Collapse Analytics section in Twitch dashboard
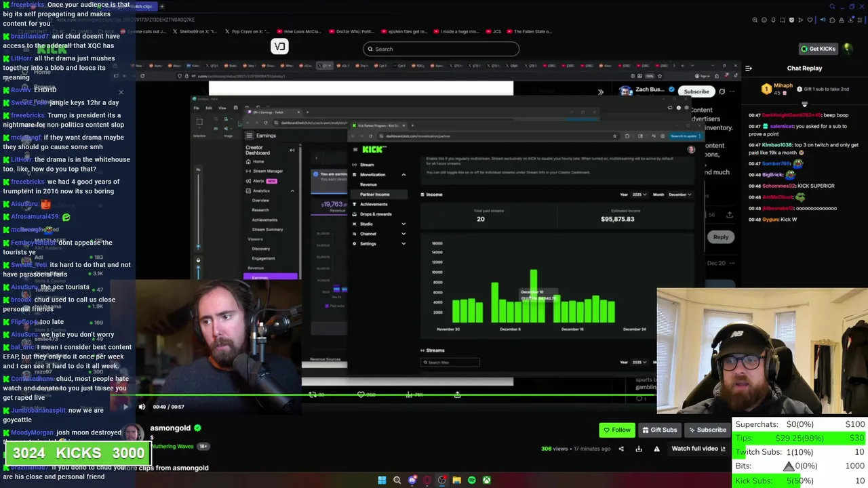This screenshot has height=488, width=868. point(292,191)
